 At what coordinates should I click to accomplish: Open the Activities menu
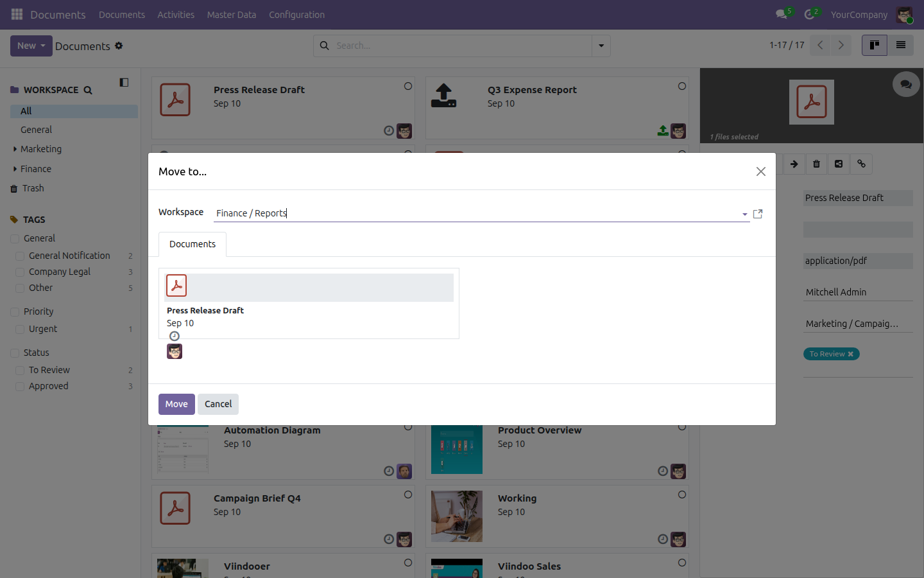tap(176, 14)
